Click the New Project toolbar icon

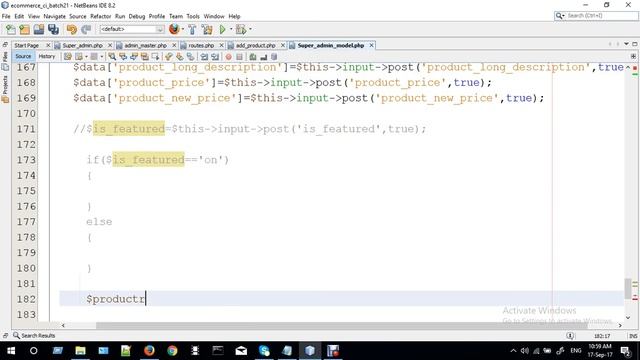point(24,29)
